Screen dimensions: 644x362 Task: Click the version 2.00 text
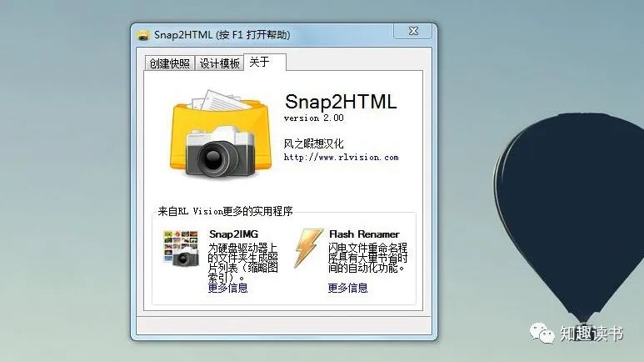point(314,118)
